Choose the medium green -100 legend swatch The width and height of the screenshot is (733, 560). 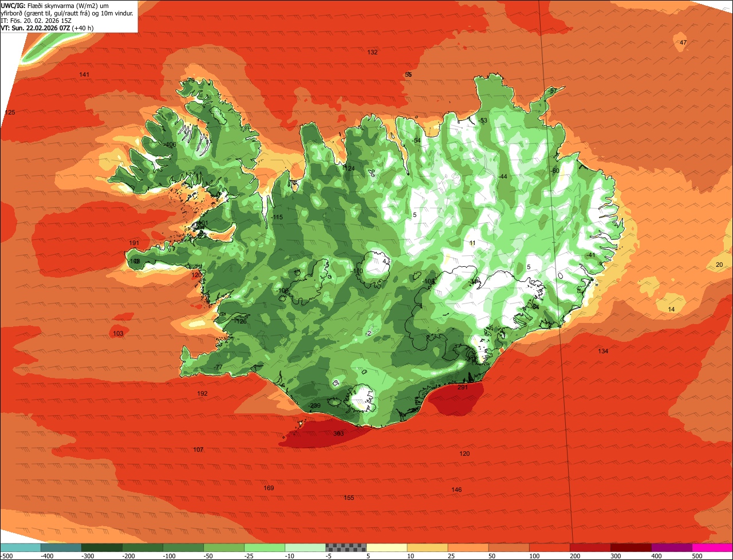(x=183, y=547)
